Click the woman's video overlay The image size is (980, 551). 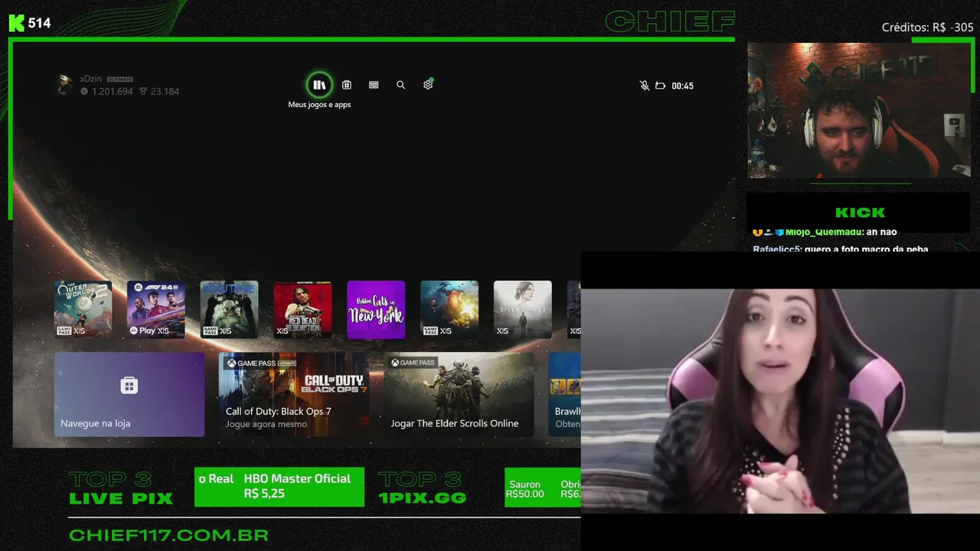[x=780, y=400]
